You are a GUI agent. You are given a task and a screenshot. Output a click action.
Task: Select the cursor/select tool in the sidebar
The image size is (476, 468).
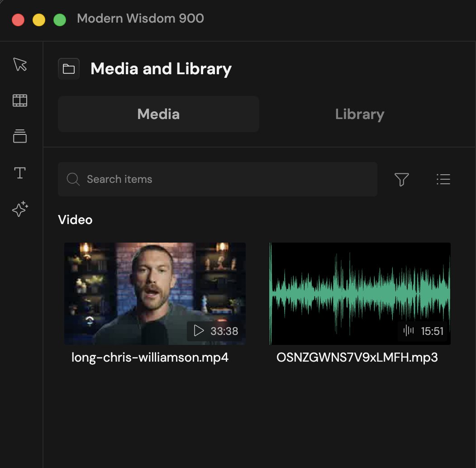point(20,64)
